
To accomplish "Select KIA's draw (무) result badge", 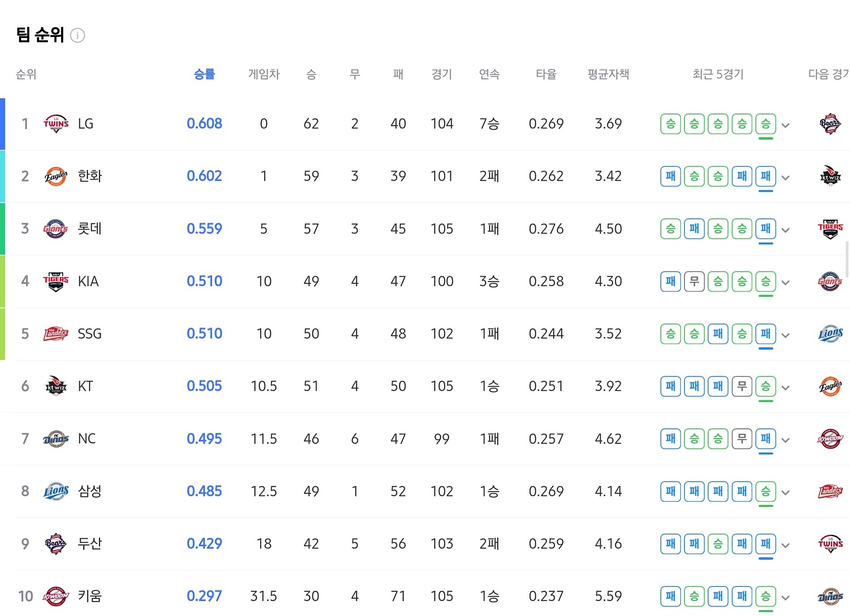I will (x=694, y=281).
